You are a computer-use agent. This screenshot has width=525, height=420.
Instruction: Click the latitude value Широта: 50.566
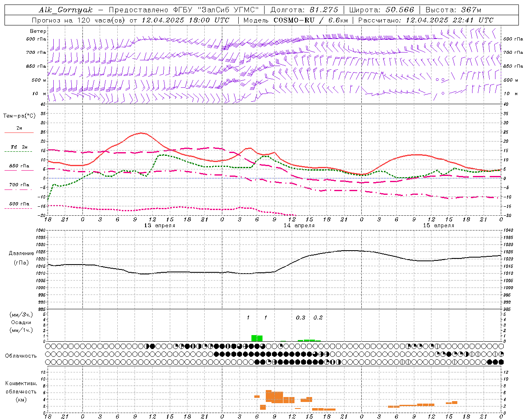coord(381,10)
